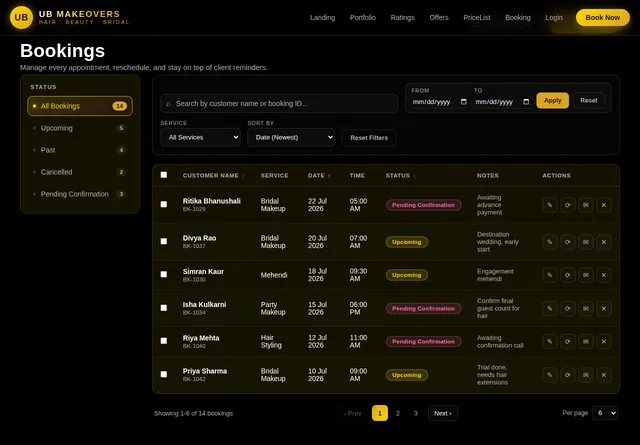
Task: Open the All Services dropdown
Action: point(200,138)
